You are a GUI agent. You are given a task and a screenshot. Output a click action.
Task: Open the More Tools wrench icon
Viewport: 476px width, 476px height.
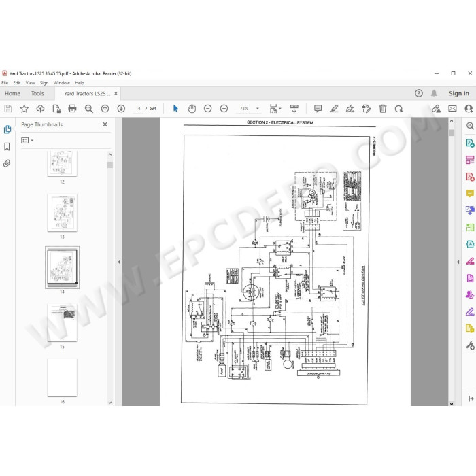(x=470, y=345)
